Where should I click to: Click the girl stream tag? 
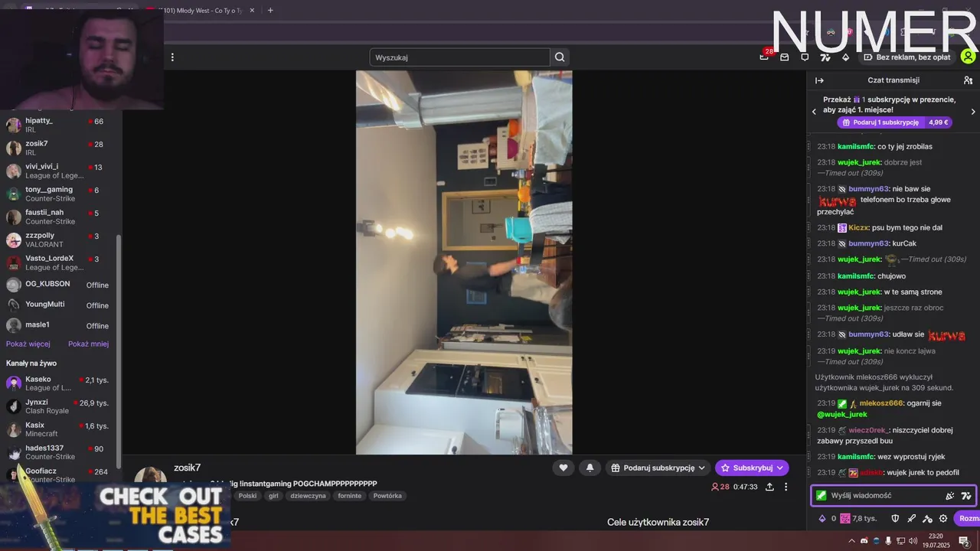[273, 496]
